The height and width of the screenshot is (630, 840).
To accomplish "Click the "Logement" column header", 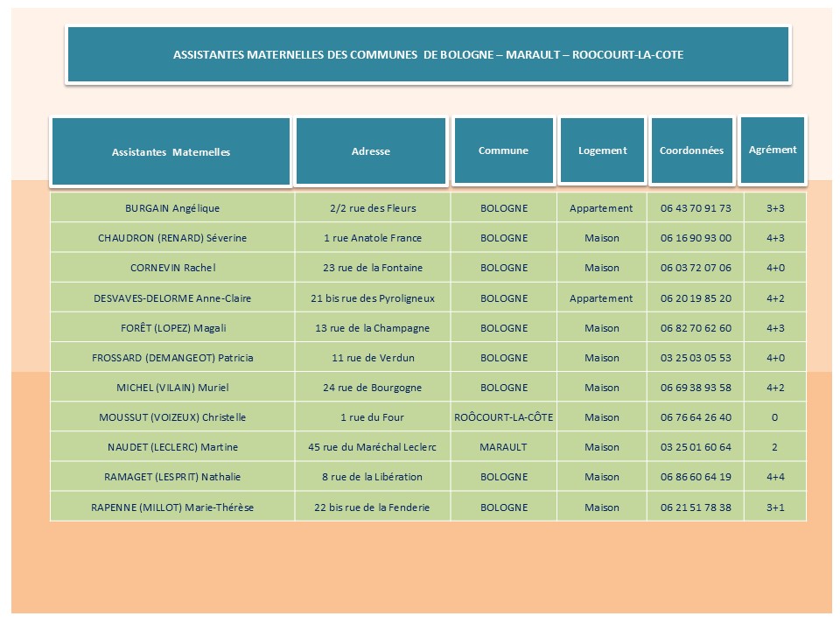I will click(603, 150).
